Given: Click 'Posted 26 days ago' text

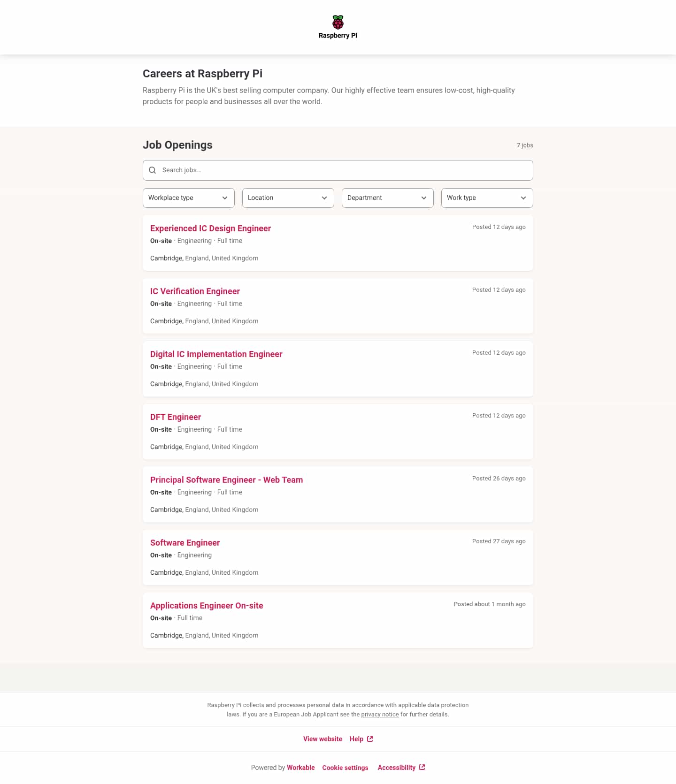Looking at the screenshot, I should click(x=499, y=479).
